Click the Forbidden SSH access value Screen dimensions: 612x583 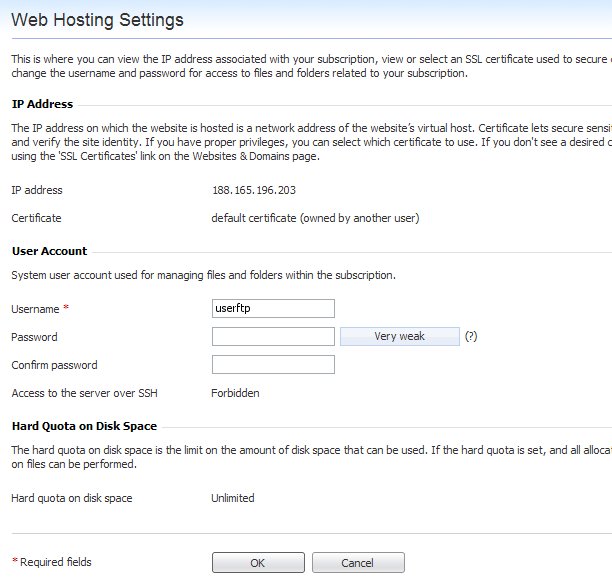pos(235,393)
